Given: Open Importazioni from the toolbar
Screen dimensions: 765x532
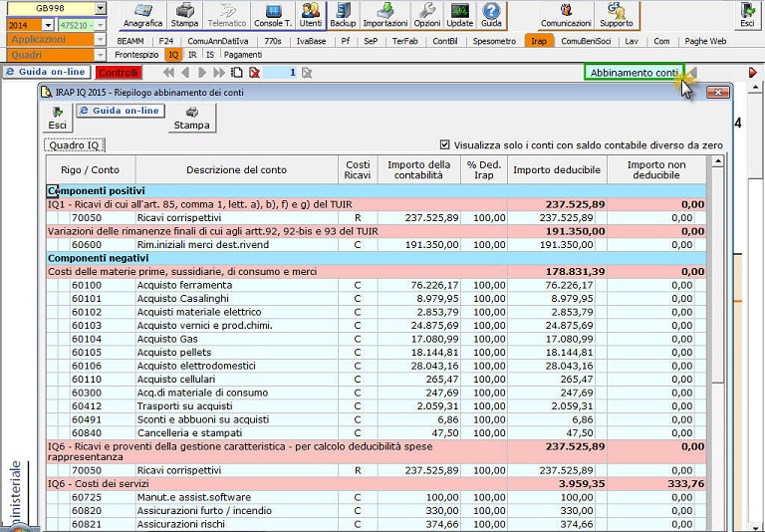Looking at the screenshot, I should 384,16.
